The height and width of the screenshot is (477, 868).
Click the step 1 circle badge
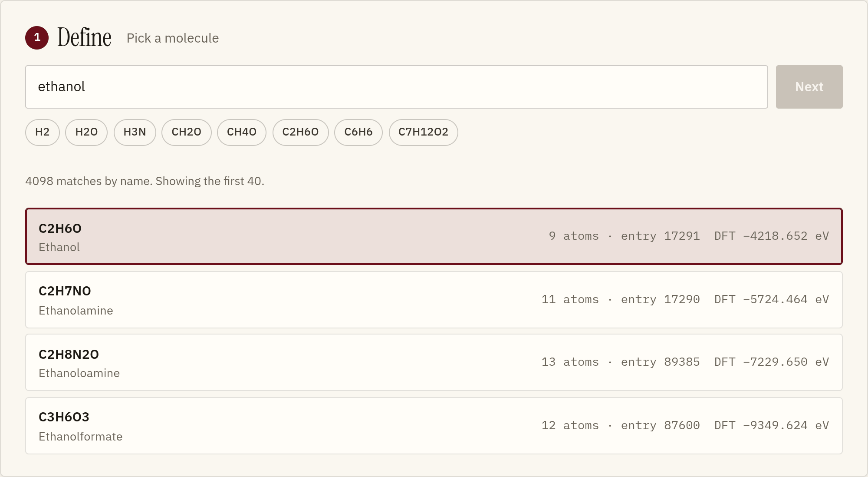(37, 38)
